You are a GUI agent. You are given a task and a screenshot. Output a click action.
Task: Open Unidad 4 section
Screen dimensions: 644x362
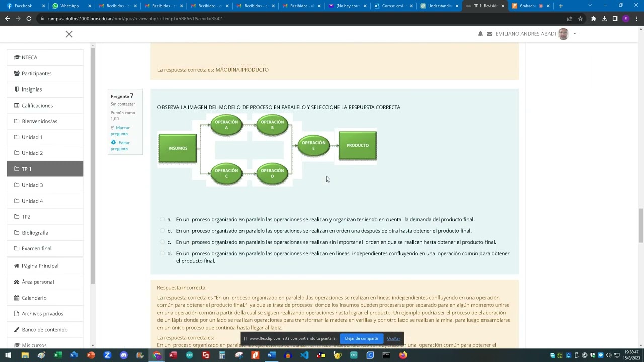(x=45, y=201)
